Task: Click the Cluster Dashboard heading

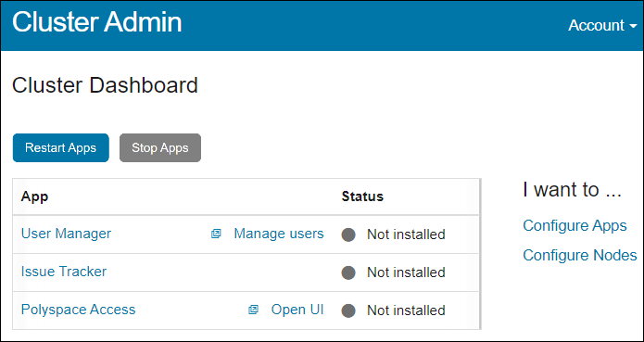Action: point(105,85)
